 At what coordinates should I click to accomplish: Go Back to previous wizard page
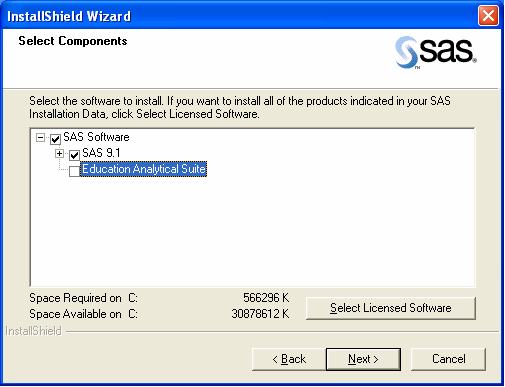pos(289,359)
